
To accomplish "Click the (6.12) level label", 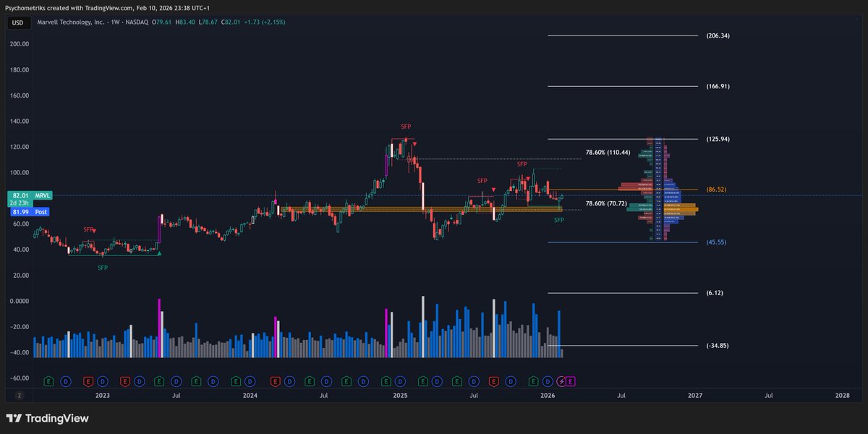I will click(x=715, y=293).
